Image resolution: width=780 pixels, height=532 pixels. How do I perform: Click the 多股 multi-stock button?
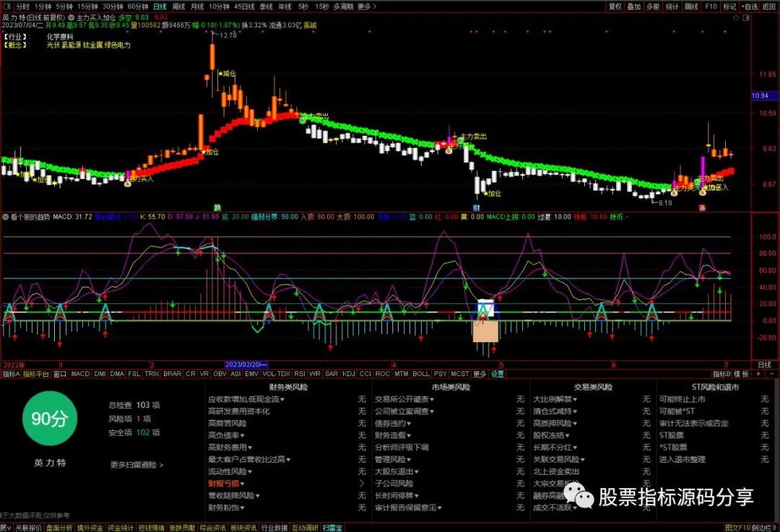pyautogui.click(x=653, y=6)
